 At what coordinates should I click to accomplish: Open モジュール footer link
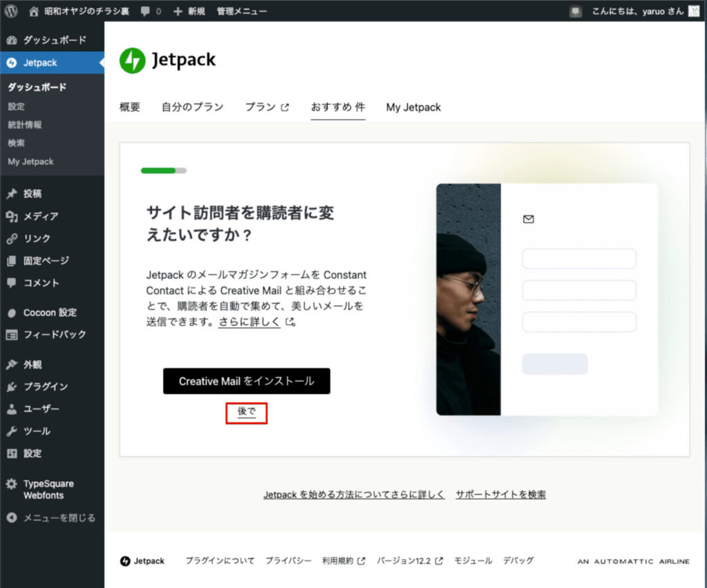473,560
